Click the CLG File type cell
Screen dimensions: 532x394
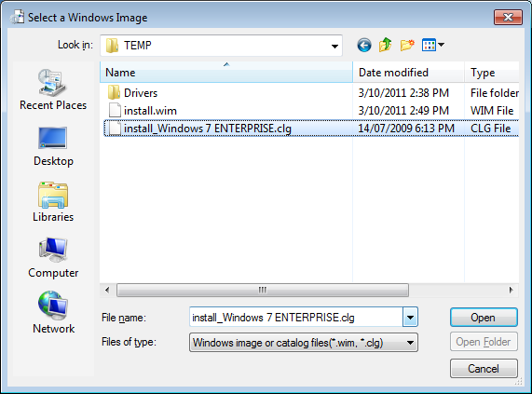490,129
